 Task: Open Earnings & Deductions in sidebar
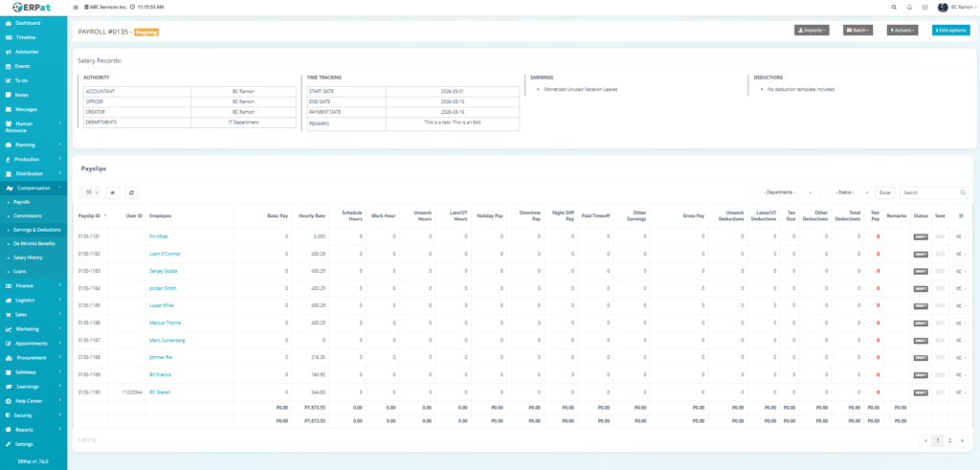(x=36, y=230)
